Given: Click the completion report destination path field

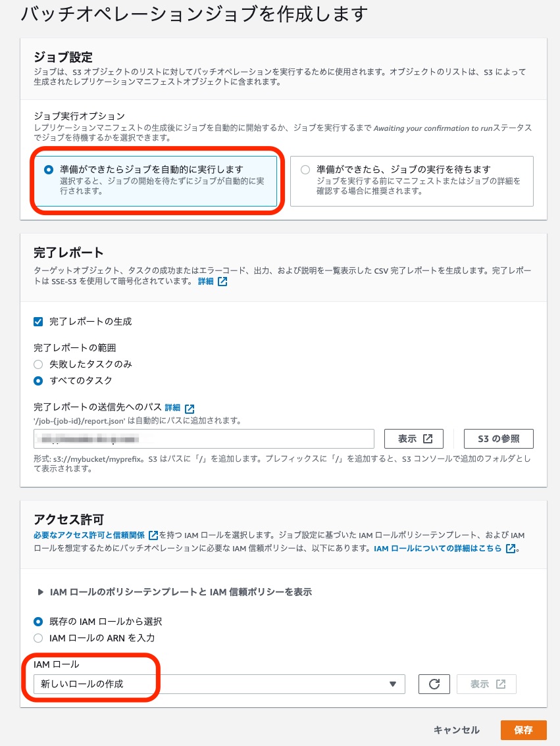Looking at the screenshot, I should (203, 439).
